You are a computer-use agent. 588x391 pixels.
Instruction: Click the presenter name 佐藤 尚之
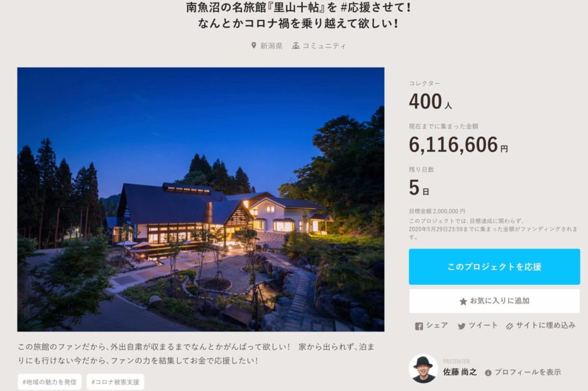(460, 372)
